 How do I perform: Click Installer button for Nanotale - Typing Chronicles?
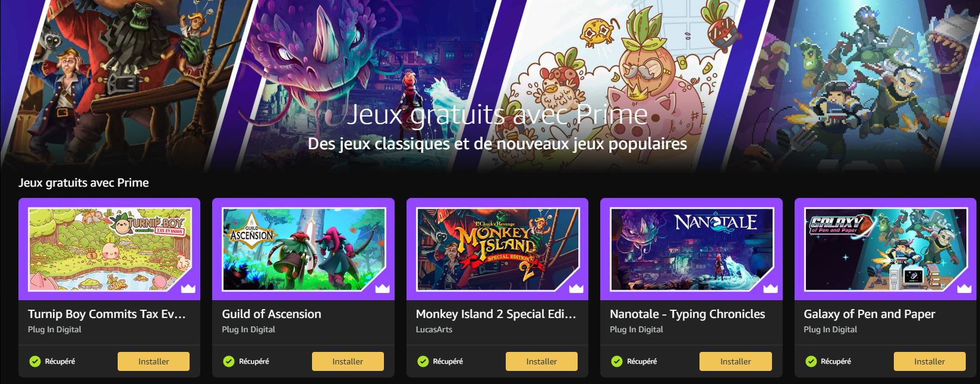pos(736,361)
